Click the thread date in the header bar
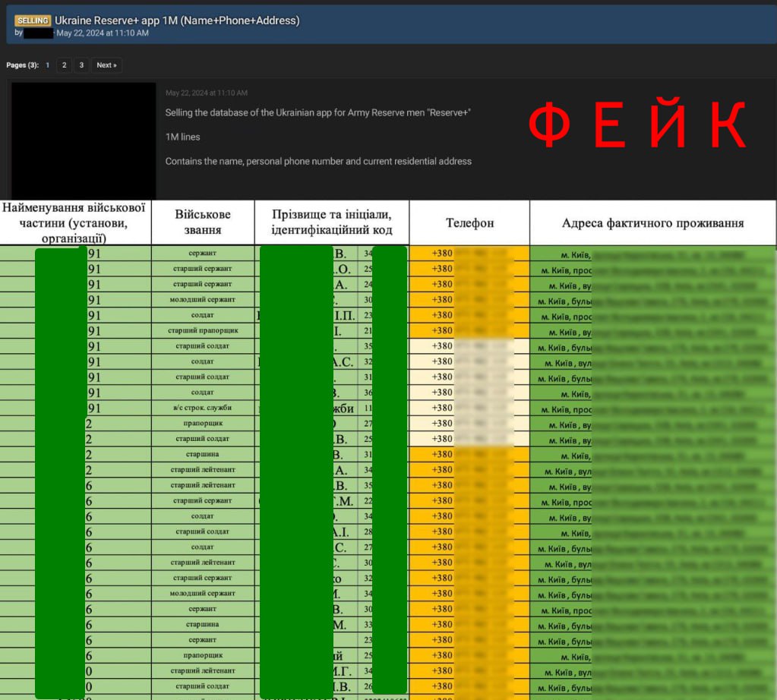The height and width of the screenshot is (700, 777). 103,33
